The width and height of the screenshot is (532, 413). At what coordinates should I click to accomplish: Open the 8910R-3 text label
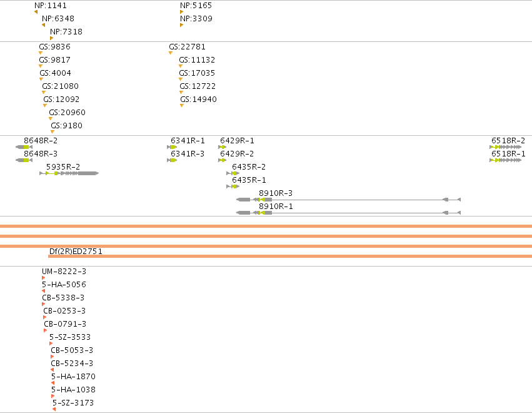point(276,193)
